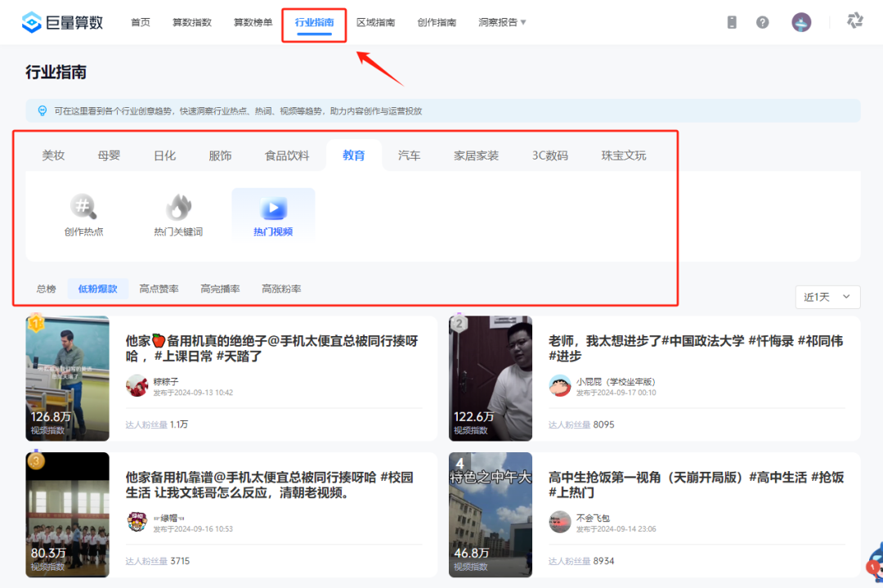
Task: Select the 高涨粉率 filter option
Action: point(281,288)
